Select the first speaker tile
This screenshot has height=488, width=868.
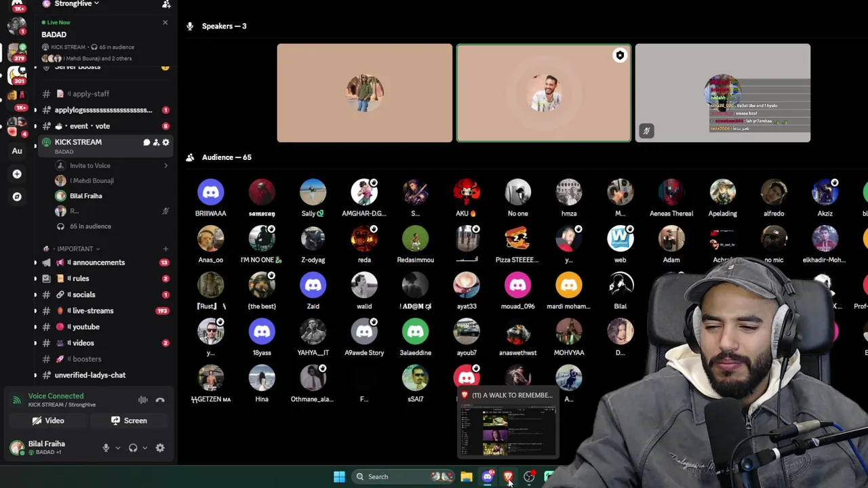[365, 93]
